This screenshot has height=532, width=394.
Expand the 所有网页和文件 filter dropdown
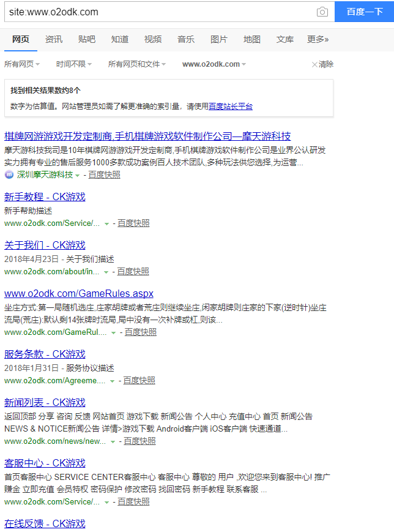click(x=137, y=64)
